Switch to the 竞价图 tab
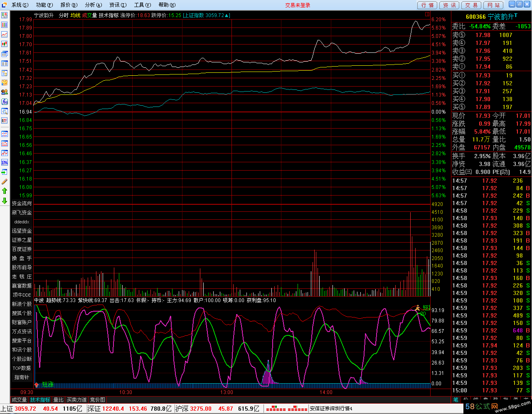This screenshot has height=414, width=532. coord(98,400)
